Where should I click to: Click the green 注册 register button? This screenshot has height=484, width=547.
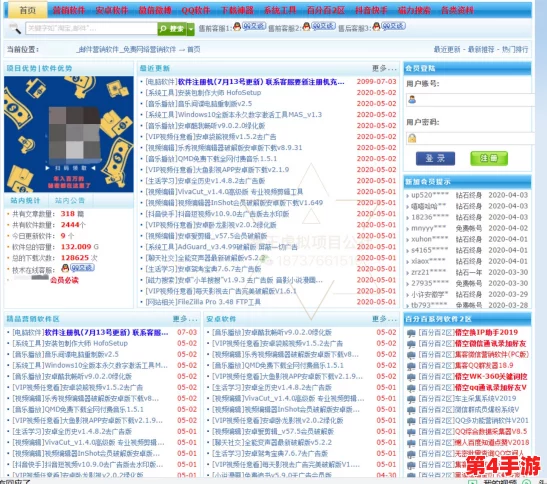(x=489, y=158)
